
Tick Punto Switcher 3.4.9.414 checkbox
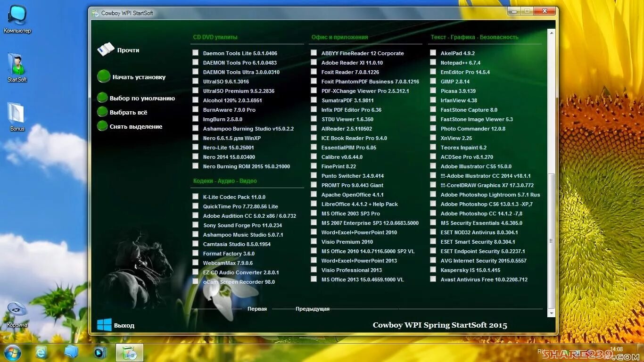pos(314,175)
